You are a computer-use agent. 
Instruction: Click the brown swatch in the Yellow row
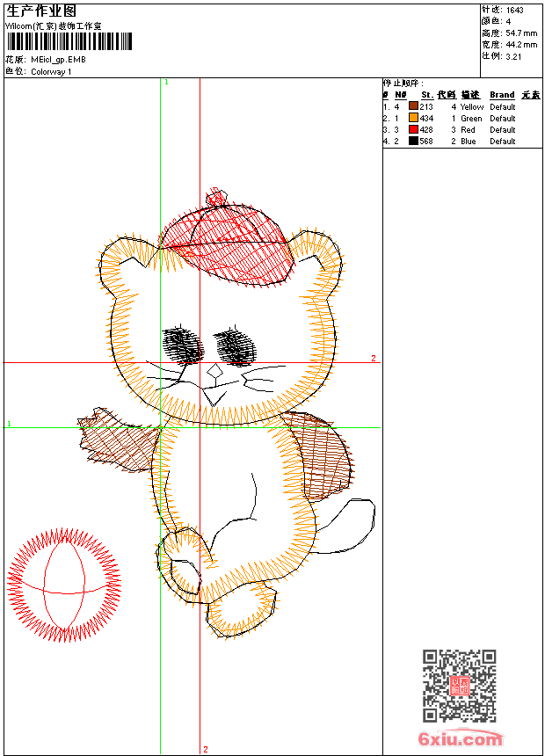pos(413,106)
